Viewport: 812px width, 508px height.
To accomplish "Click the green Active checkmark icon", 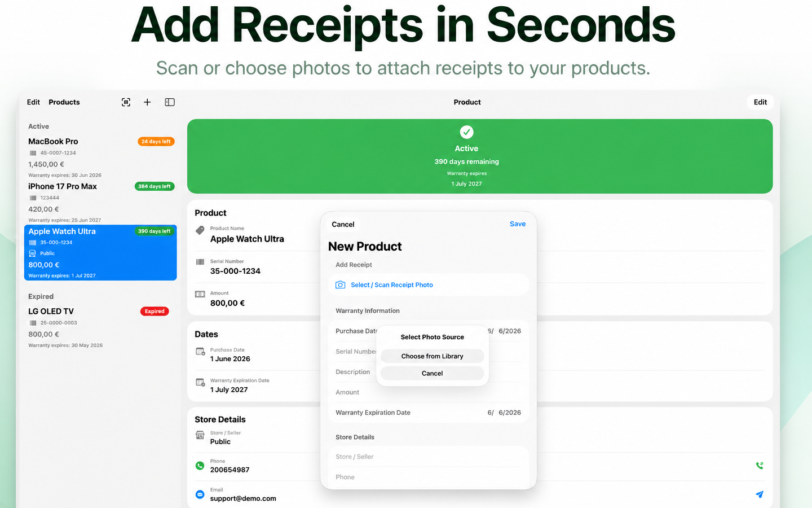I will tap(466, 132).
